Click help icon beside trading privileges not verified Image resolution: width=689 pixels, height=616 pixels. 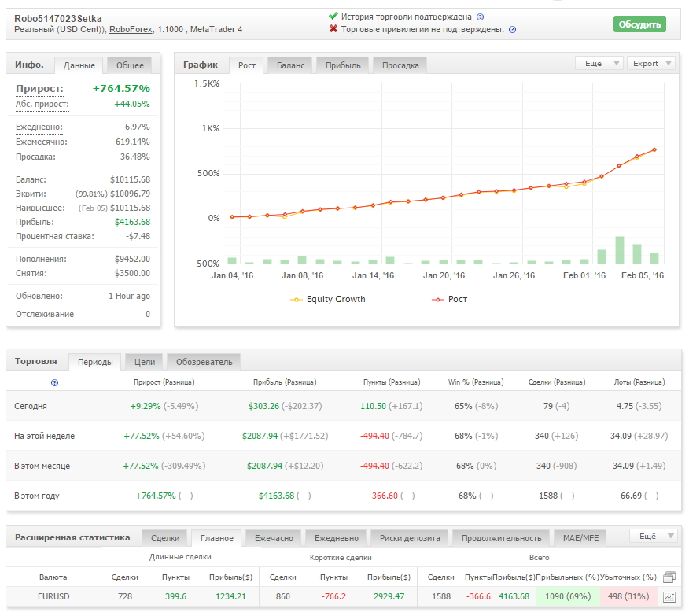point(512,30)
